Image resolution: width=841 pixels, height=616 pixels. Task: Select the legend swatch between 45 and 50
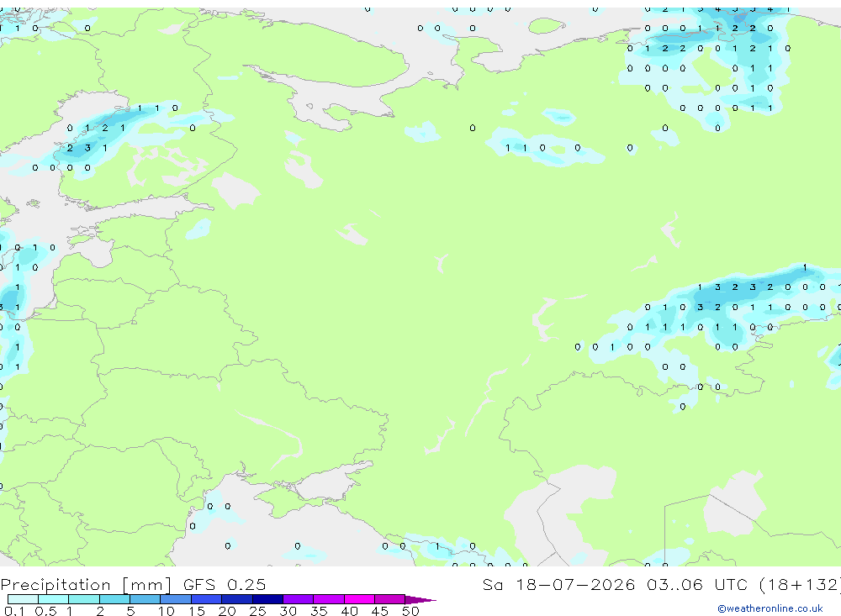[x=390, y=599]
